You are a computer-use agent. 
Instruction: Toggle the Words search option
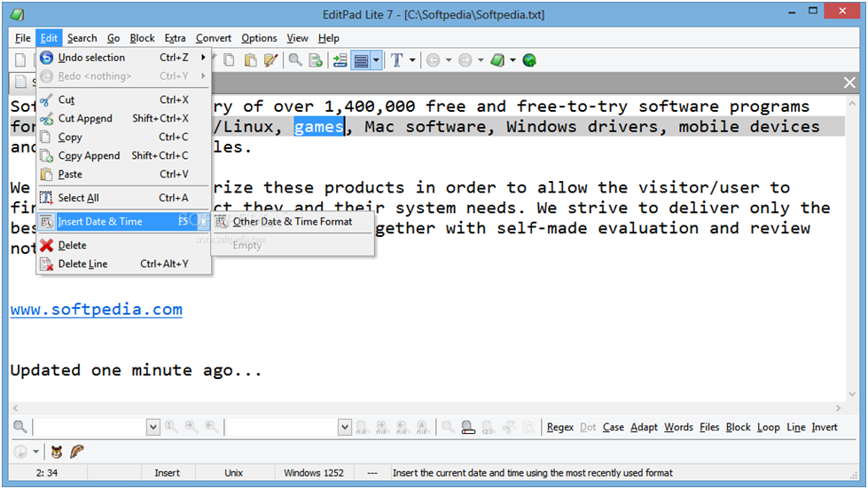point(678,427)
